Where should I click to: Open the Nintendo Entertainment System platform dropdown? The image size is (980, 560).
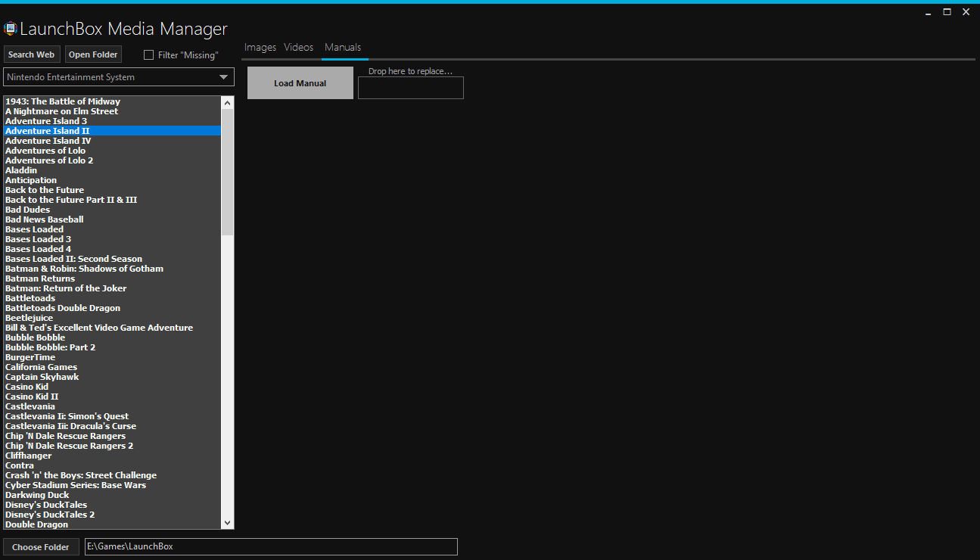[119, 77]
